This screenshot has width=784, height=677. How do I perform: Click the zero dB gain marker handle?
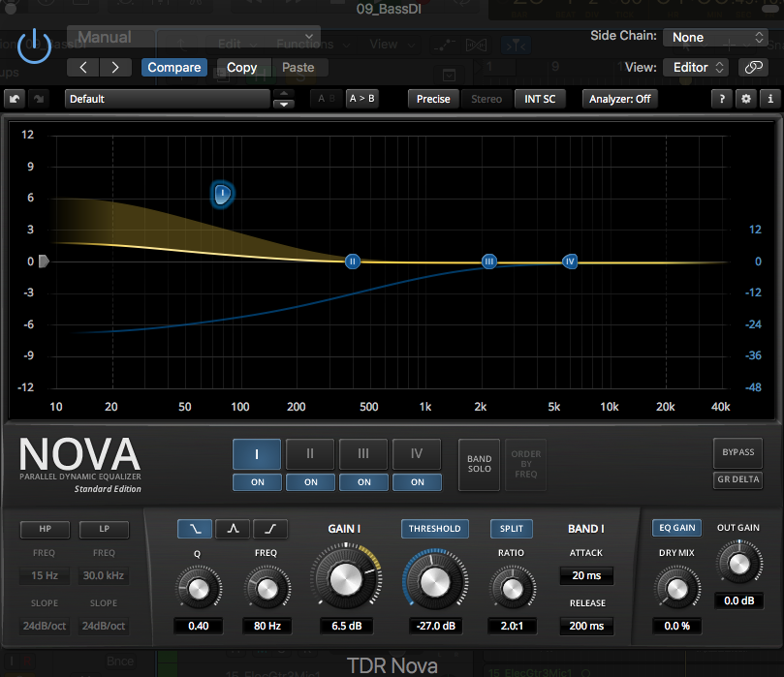(x=44, y=262)
